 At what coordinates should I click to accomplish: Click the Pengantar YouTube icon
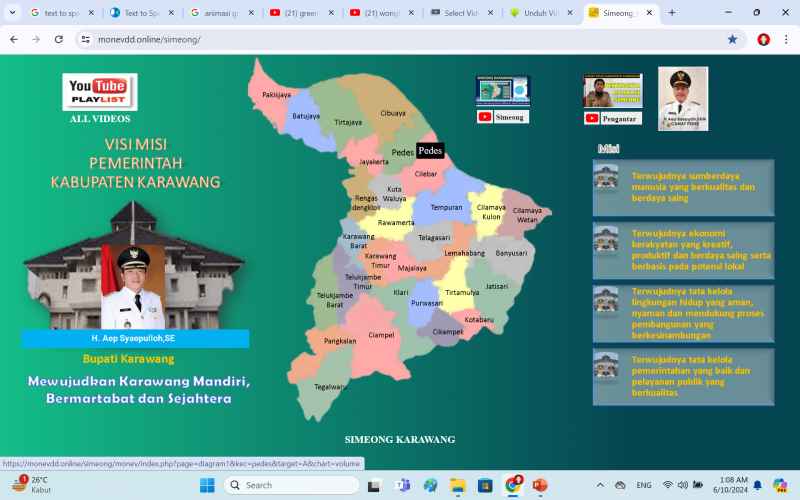pyautogui.click(x=592, y=118)
